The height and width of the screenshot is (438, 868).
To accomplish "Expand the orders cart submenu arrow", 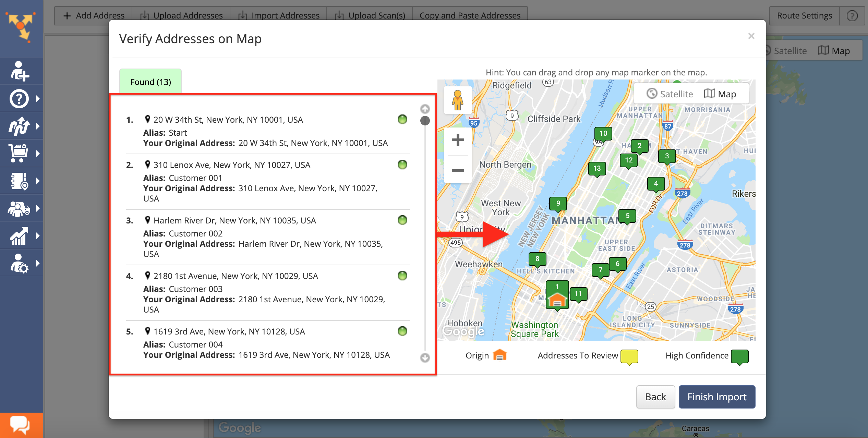I will (38, 154).
